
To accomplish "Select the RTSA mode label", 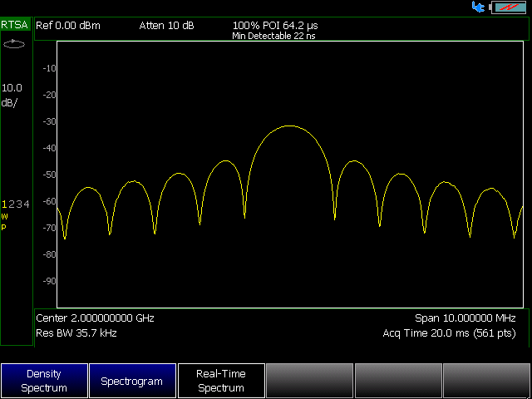I will tap(15, 25).
